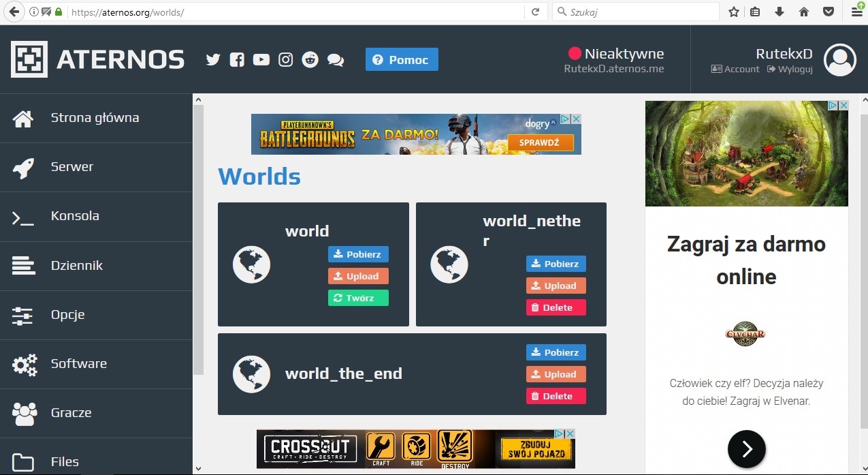The height and width of the screenshot is (475, 868).
Task: Click the Nieaktywne server status
Action: [x=616, y=53]
